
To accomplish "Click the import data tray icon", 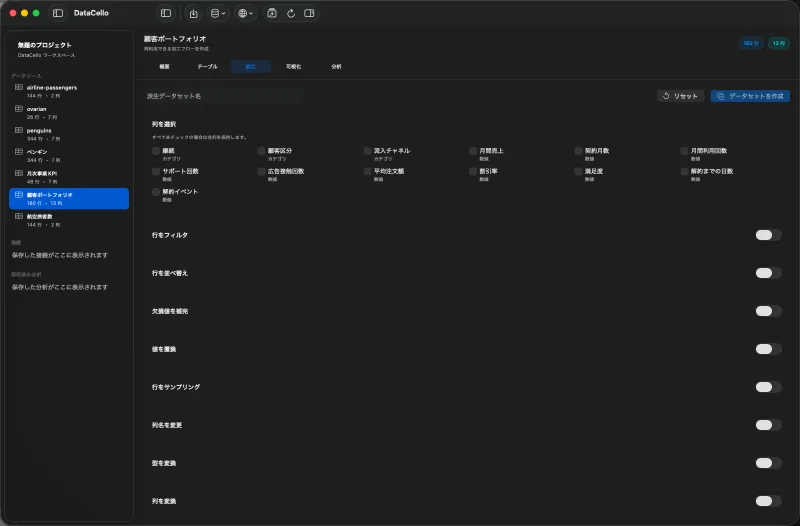I will (x=193, y=13).
